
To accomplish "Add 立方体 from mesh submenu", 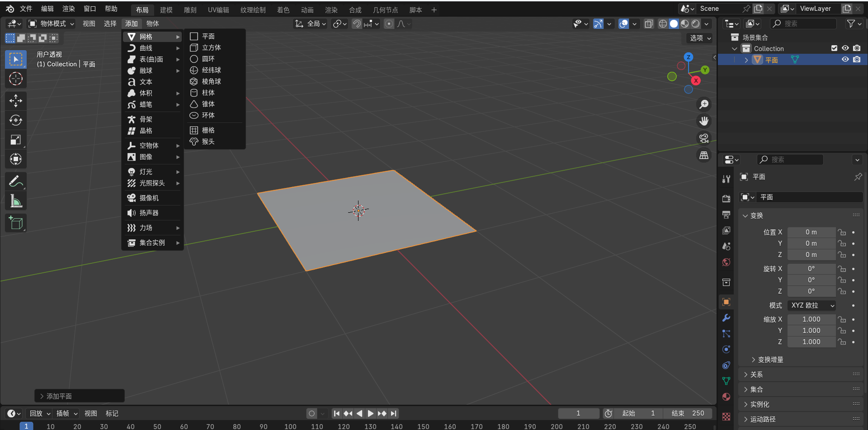I will [215, 47].
